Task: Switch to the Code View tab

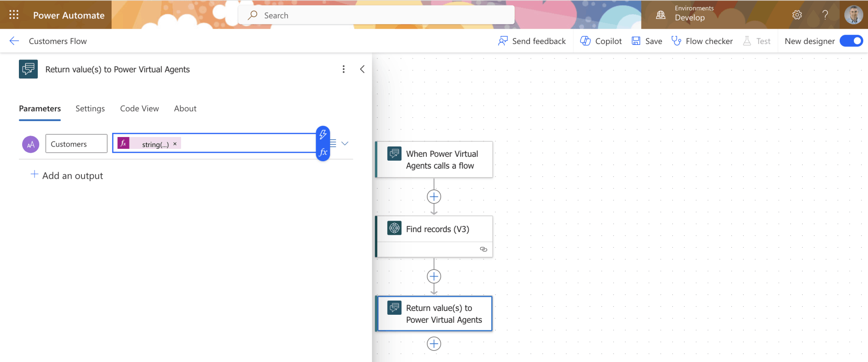Action: click(x=139, y=109)
